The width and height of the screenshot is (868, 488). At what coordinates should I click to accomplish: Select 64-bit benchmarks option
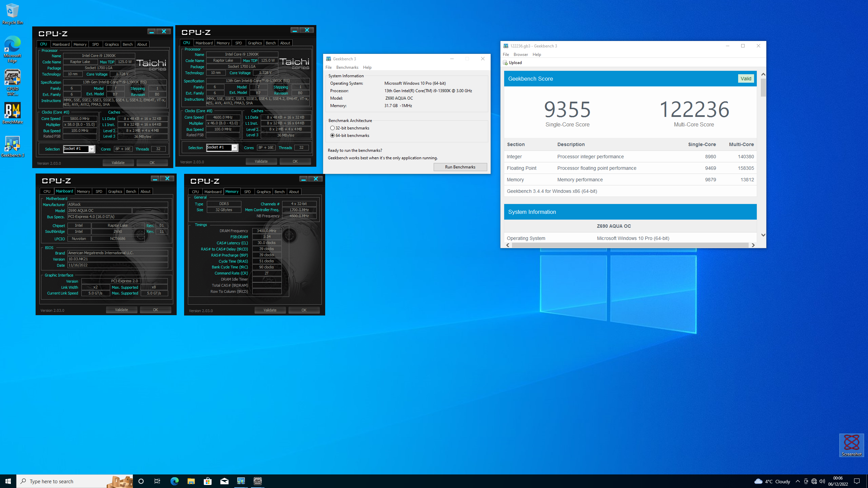point(350,136)
